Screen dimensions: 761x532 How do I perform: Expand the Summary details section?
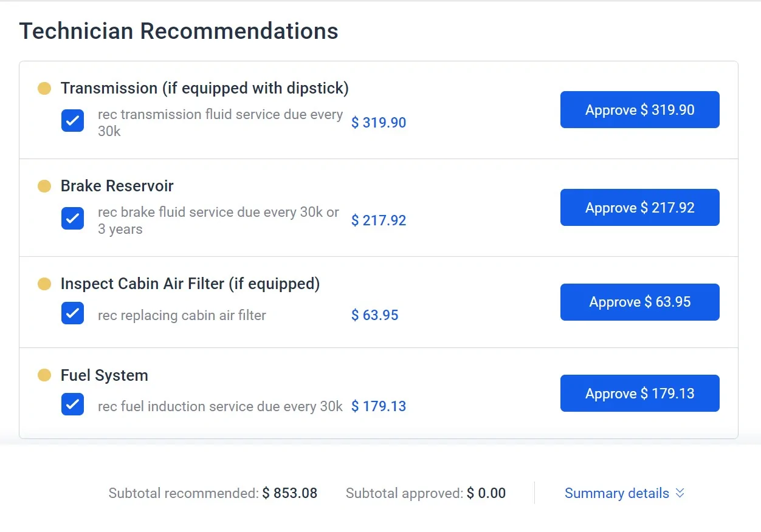624,493
